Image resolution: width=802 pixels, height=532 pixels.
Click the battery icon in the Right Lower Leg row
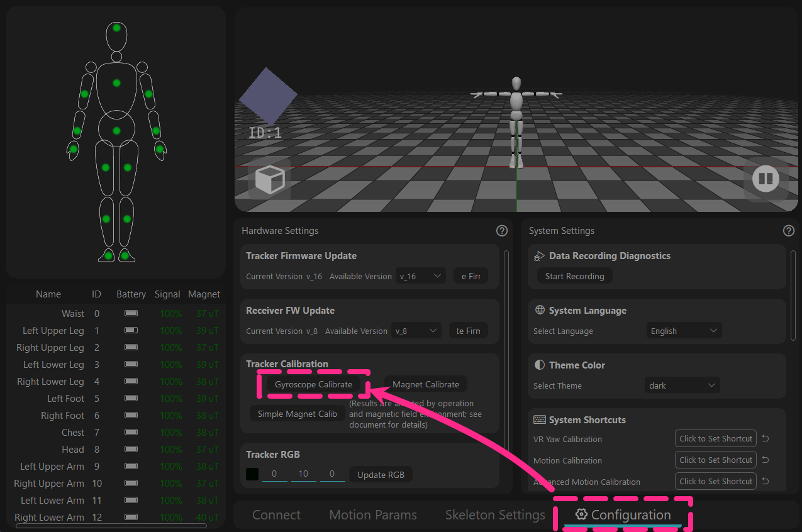131,381
